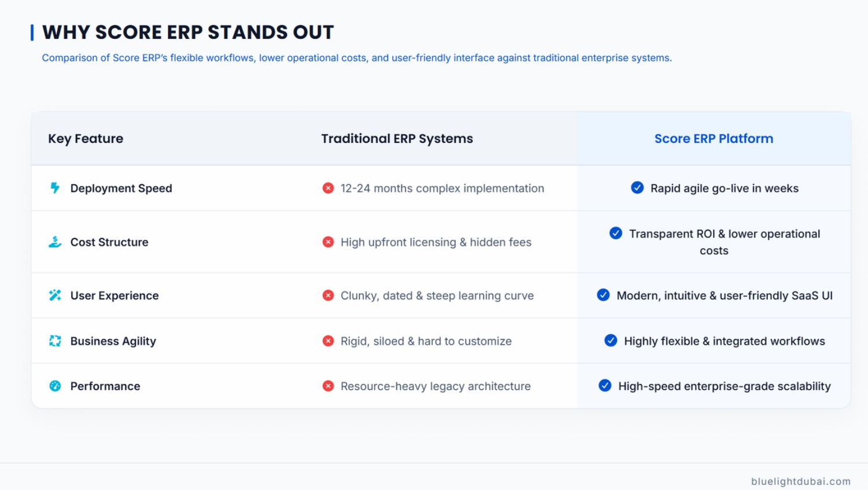Click red X beside 12-24 months implementation

328,188
